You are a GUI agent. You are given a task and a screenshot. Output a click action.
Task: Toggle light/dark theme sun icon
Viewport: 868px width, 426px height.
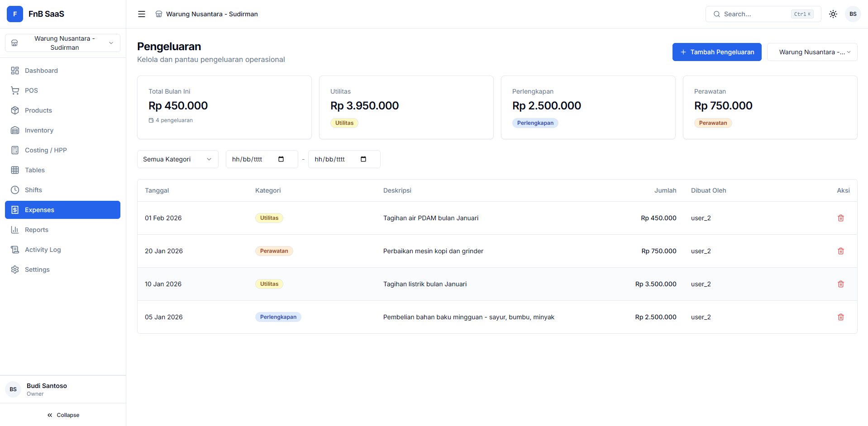click(833, 14)
